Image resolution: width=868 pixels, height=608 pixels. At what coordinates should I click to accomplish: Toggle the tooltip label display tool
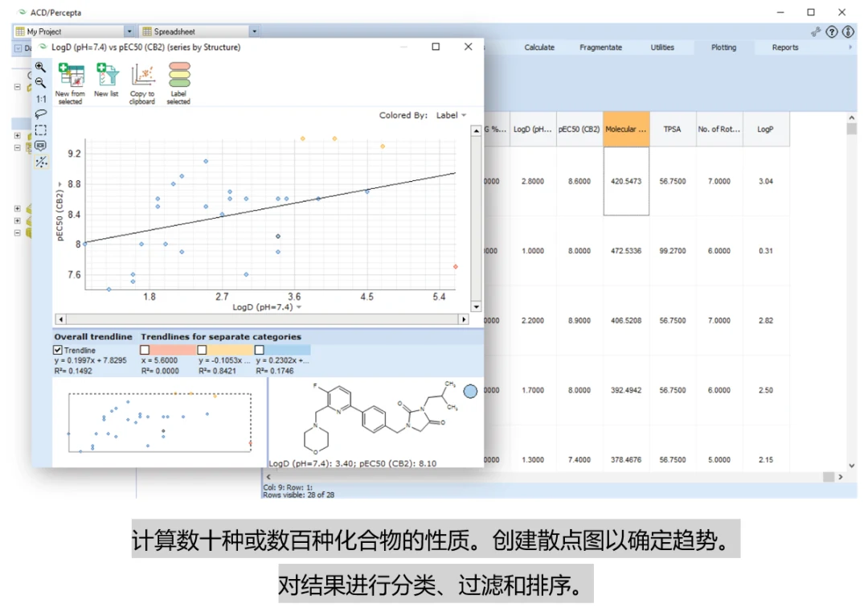click(x=41, y=146)
